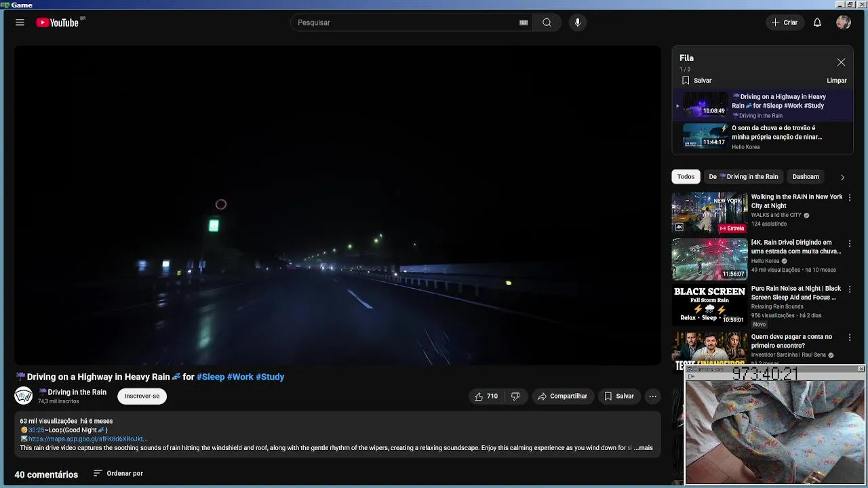Clear the queue with Limpar
The image size is (868, 488).
tap(837, 80)
